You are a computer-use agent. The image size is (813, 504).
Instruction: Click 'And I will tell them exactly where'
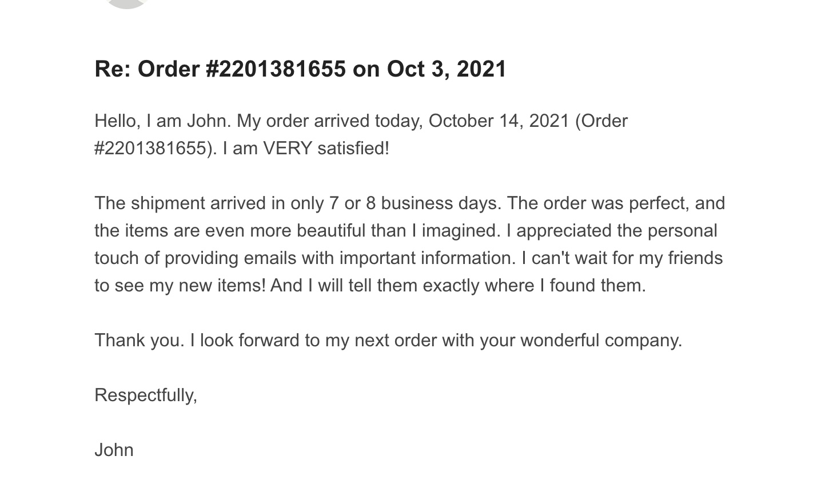click(402, 286)
